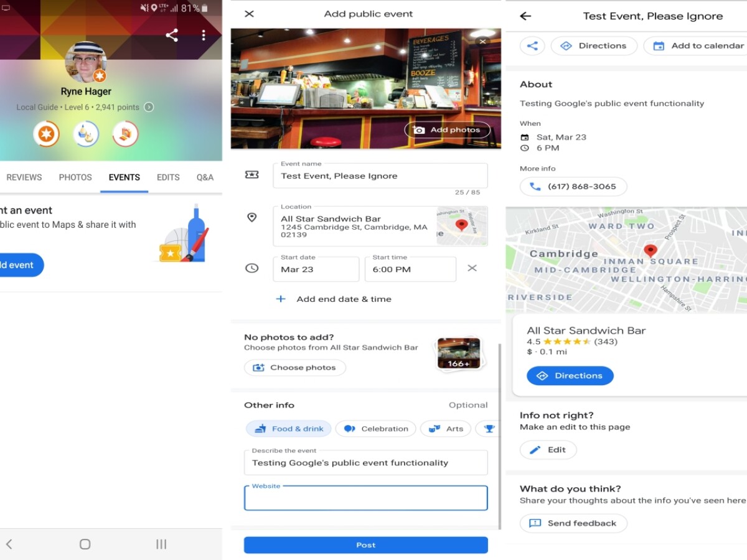
Task: Tap the map thumbnail in the Location field
Action: pos(462,226)
